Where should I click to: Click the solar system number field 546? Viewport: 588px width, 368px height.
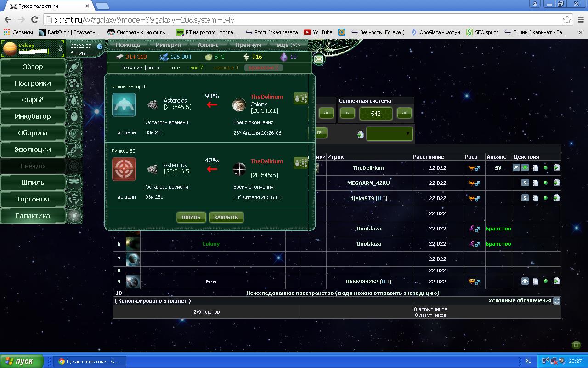pos(376,114)
